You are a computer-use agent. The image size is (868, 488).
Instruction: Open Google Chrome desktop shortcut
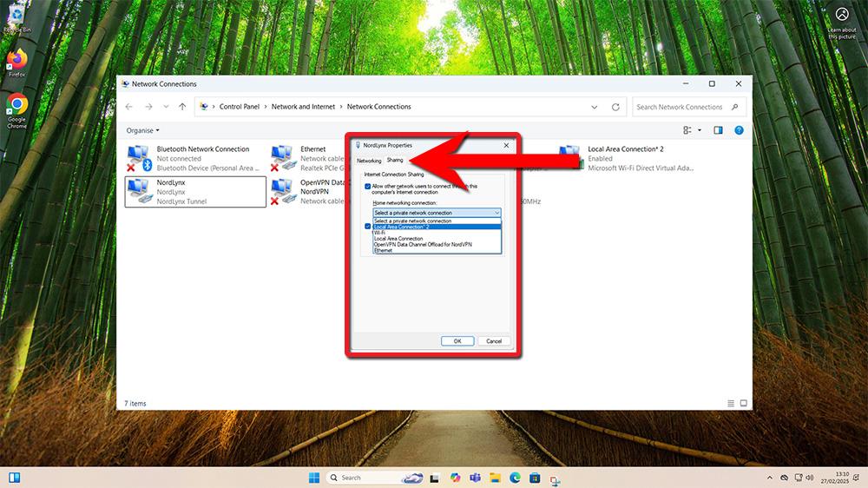(16, 111)
